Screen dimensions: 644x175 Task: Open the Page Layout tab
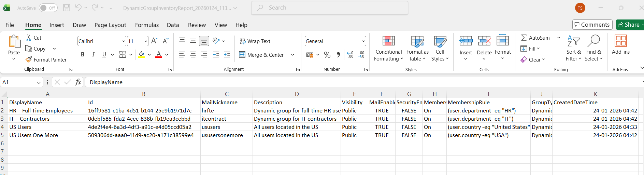coord(110,25)
